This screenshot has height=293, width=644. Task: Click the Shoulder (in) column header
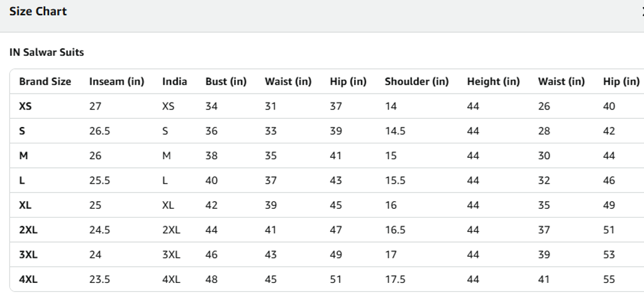(x=416, y=82)
